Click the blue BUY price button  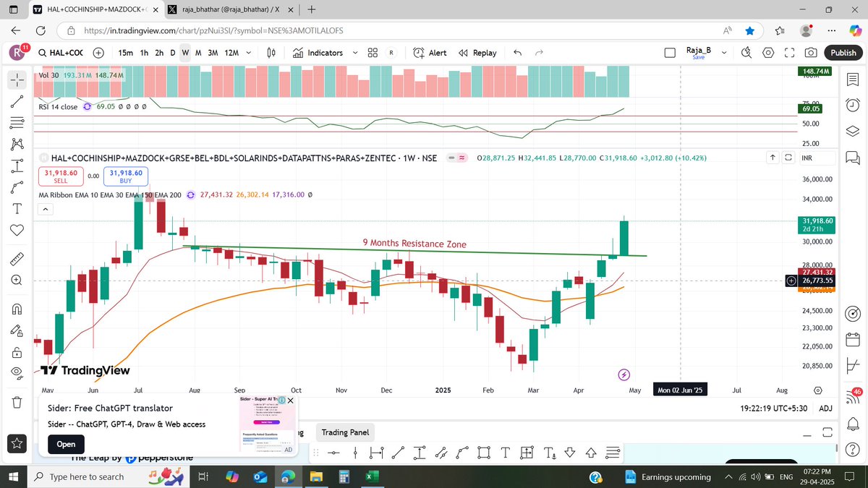click(126, 176)
